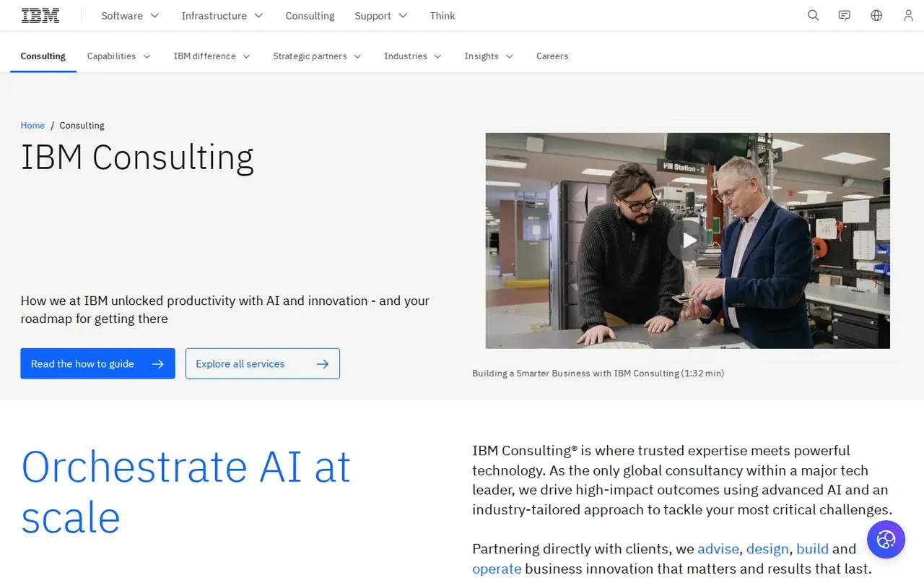Viewport: 924px width, 578px height.
Task: Go to Home breadcrumb link
Action: [x=32, y=125]
